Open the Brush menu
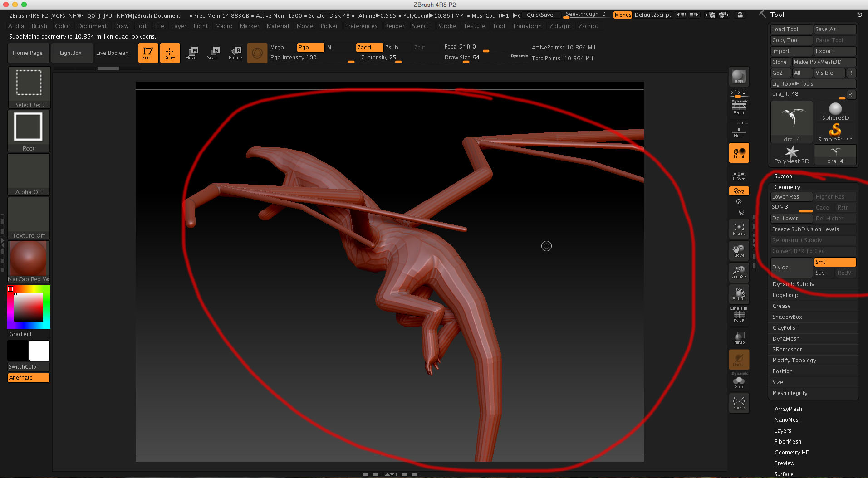 39,26
